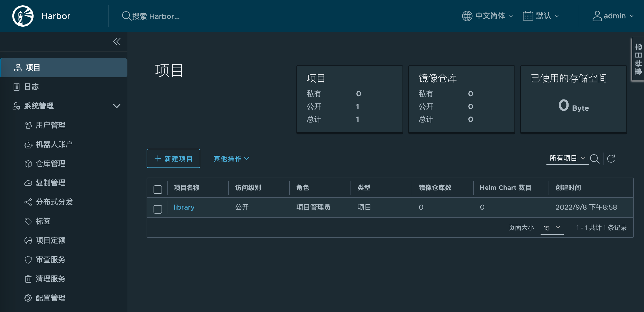Image resolution: width=644 pixels, height=312 pixels.
Task: Click the robot icon for 机器人账户
Action: [x=28, y=145]
